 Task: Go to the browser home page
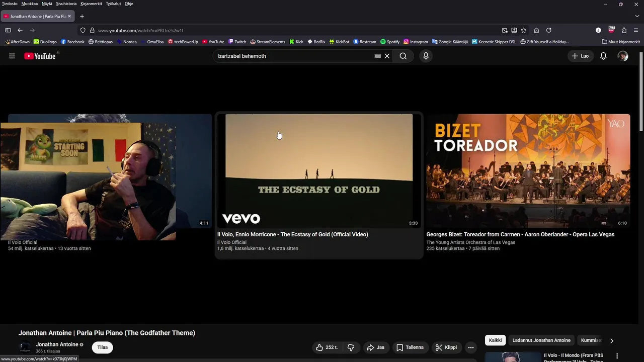click(536, 30)
